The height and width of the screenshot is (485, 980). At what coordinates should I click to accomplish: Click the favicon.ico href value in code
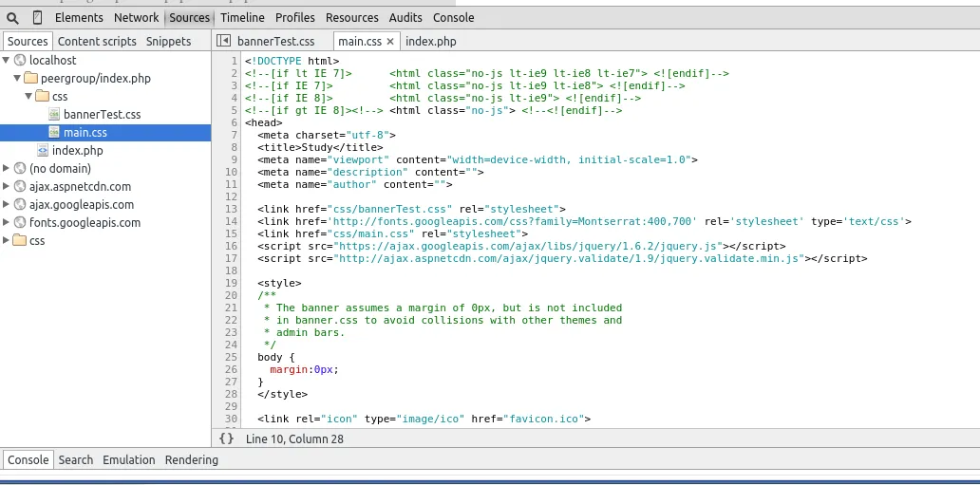544,419
